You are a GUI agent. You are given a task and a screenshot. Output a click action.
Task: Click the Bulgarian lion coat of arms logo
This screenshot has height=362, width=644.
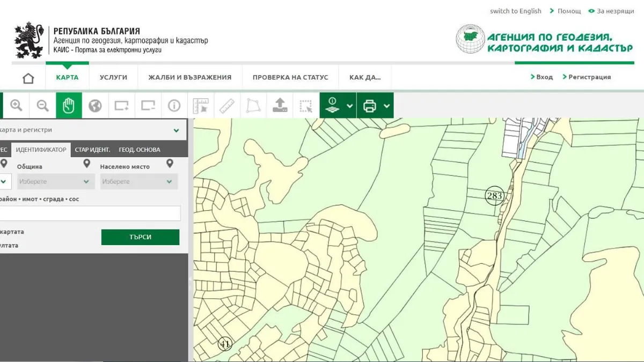30,40
